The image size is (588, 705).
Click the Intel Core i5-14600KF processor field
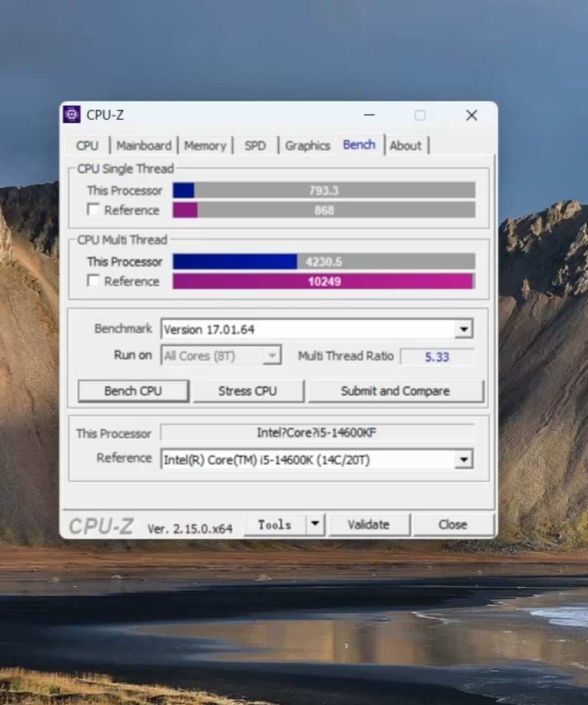pyautogui.click(x=317, y=433)
